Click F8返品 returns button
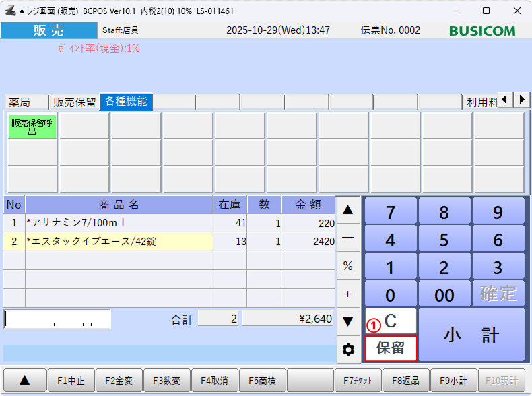 pos(406,381)
